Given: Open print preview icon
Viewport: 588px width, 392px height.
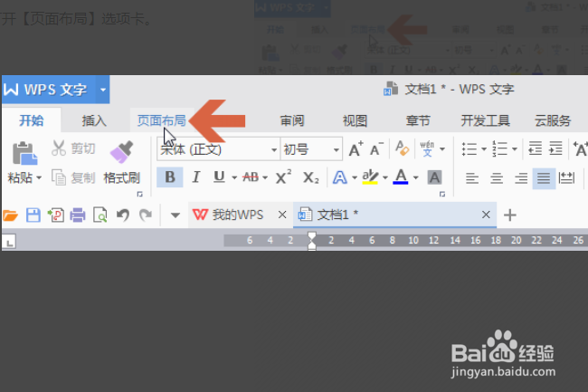Looking at the screenshot, I should (100, 215).
